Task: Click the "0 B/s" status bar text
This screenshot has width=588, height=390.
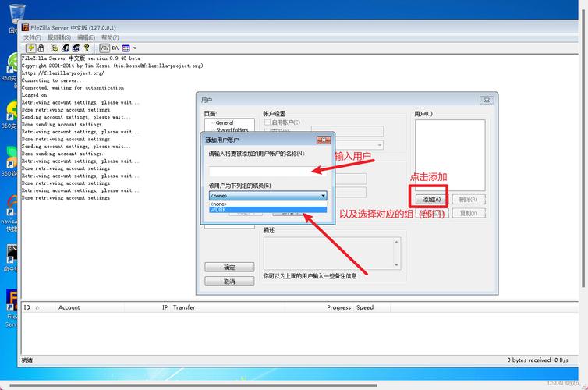Action: [x=561, y=360]
